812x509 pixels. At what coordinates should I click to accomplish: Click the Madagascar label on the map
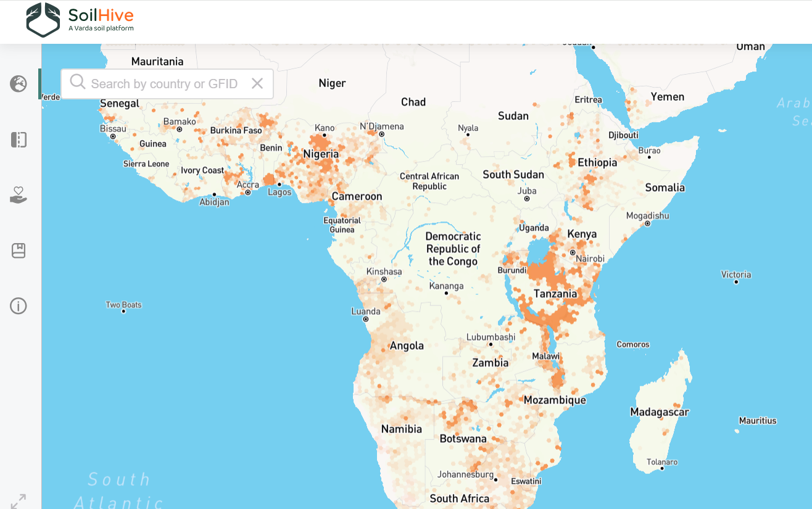659,412
